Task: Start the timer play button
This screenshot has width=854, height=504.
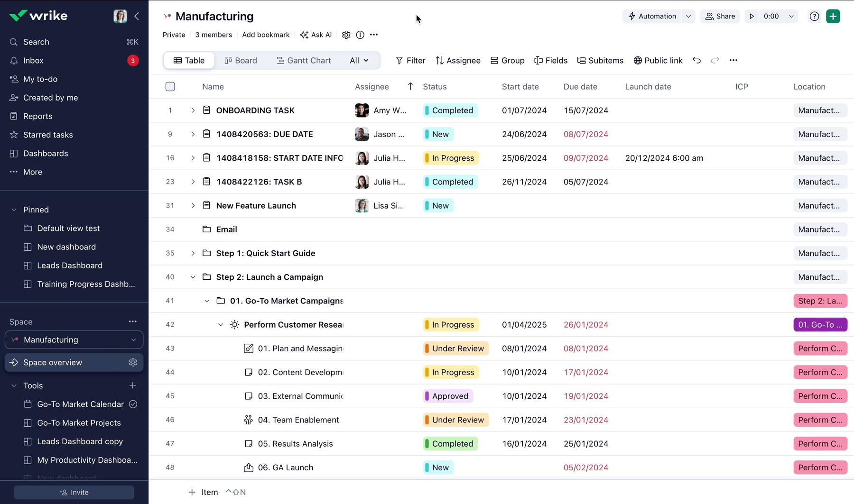Action: 752,16
